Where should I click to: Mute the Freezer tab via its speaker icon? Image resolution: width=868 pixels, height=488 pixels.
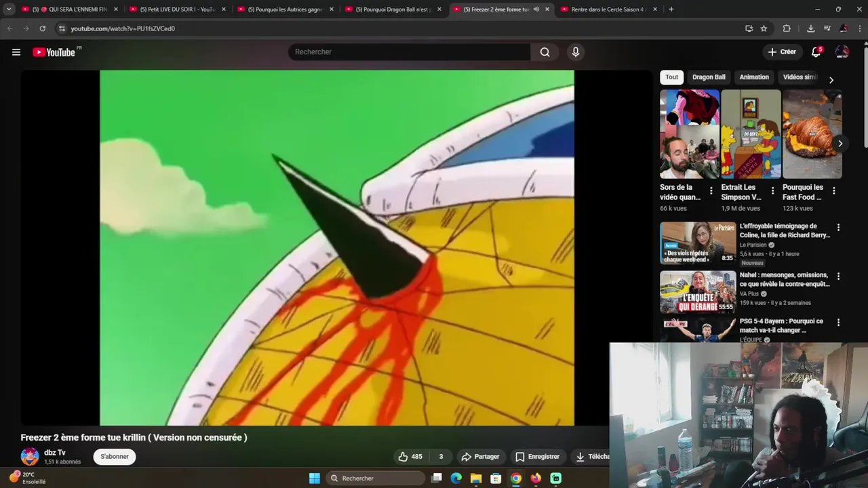(x=536, y=9)
